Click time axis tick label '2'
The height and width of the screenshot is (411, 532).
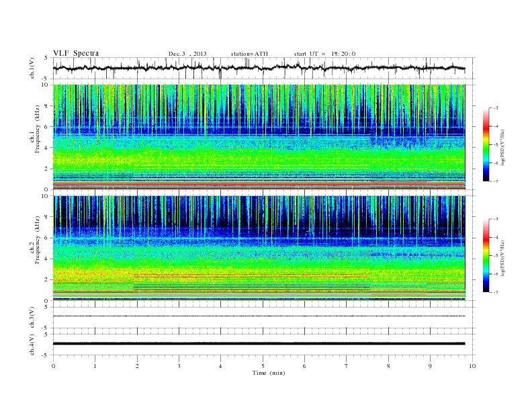(x=137, y=366)
